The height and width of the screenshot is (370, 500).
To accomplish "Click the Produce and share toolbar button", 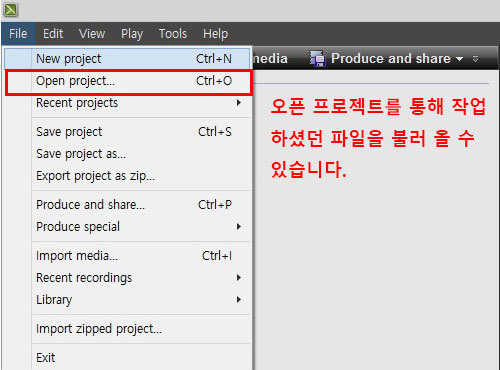I will 386,59.
